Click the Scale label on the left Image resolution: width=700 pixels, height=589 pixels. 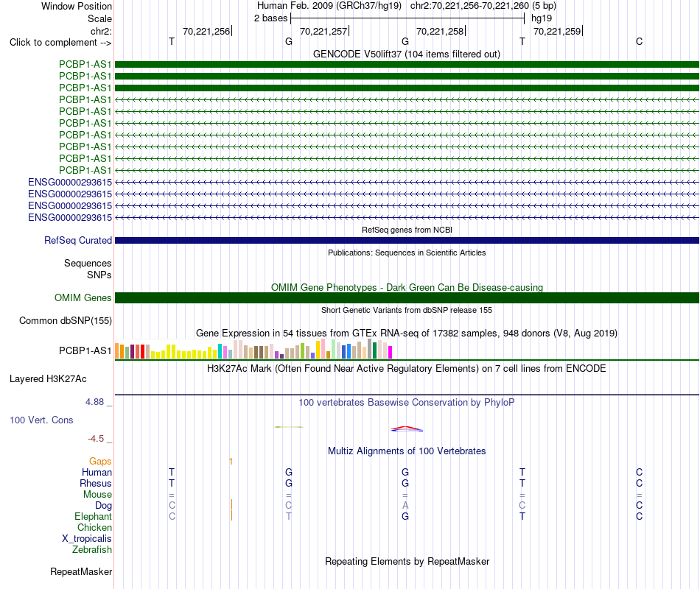pyautogui.click(x=99, y=18)
